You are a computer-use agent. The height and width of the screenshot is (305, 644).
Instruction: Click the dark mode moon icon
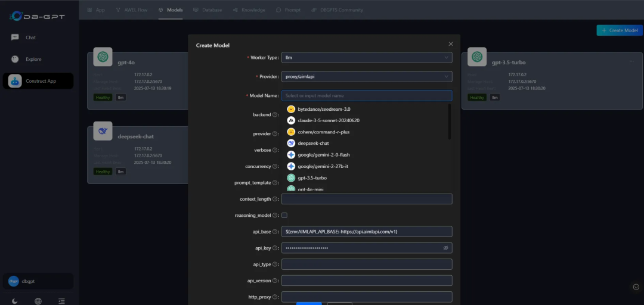[14, 301]
